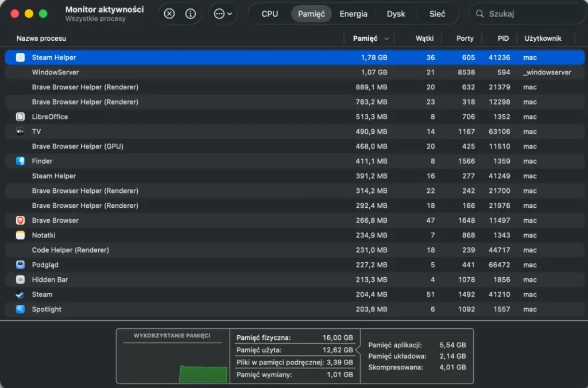This screenshot has width=588, height=388.
Task: Select the Brave Browser Helper (GPU) row
Action: click(x=295, y=146)
